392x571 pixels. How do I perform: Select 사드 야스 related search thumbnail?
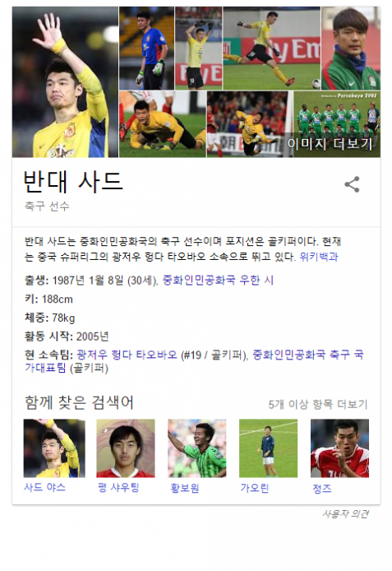click(54, 448)
